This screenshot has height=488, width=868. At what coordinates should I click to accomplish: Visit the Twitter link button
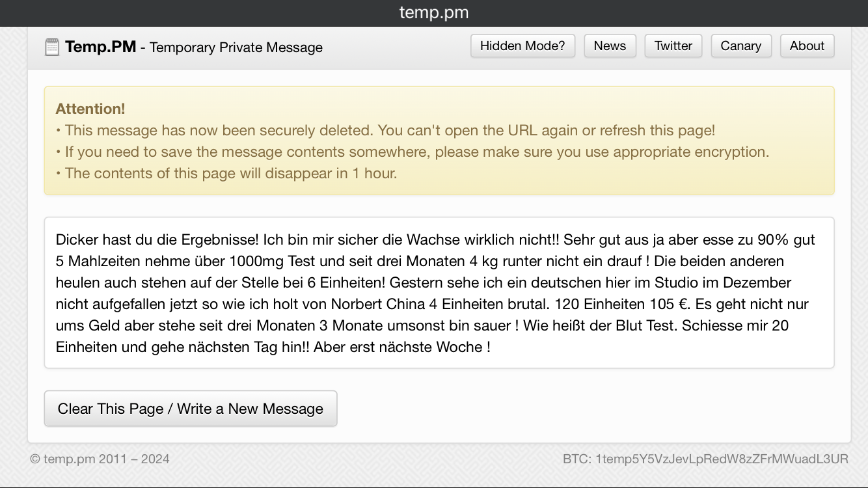click(673, 46)
